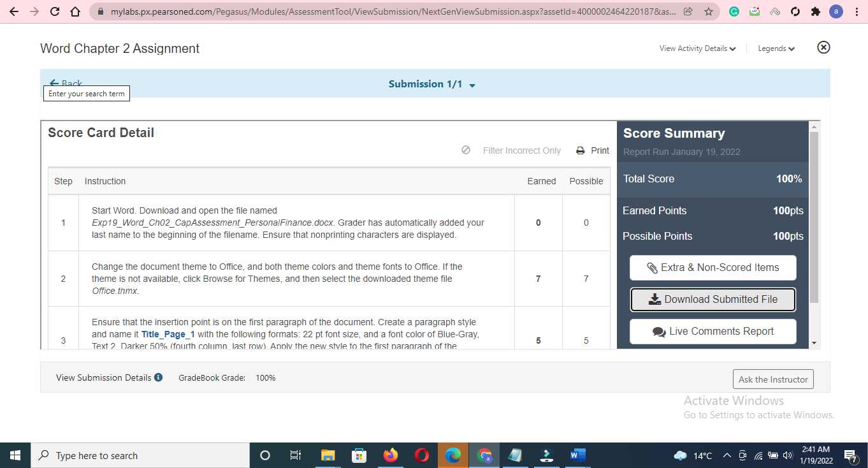This screenshot has height=468, width=868.
Task: Open the Submission 1/1 dropdown
Action: (432, 84)
